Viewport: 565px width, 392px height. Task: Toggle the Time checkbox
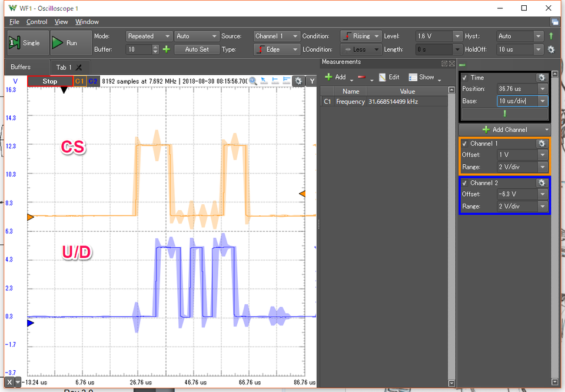465,78
